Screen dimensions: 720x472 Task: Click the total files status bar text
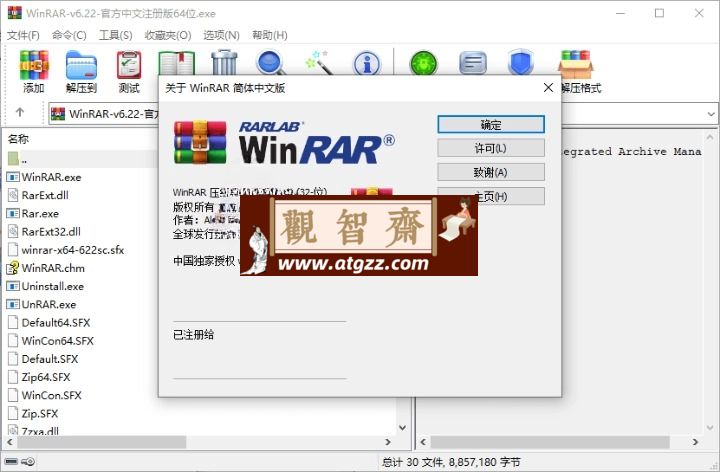click(451, 461)
